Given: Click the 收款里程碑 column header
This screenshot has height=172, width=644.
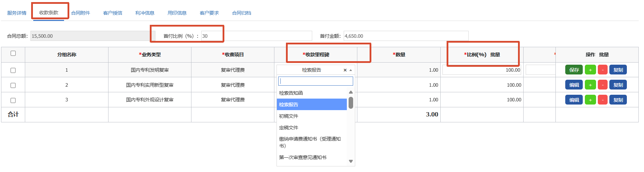Looking at the screenshot, I should click(x=316, y=55).
